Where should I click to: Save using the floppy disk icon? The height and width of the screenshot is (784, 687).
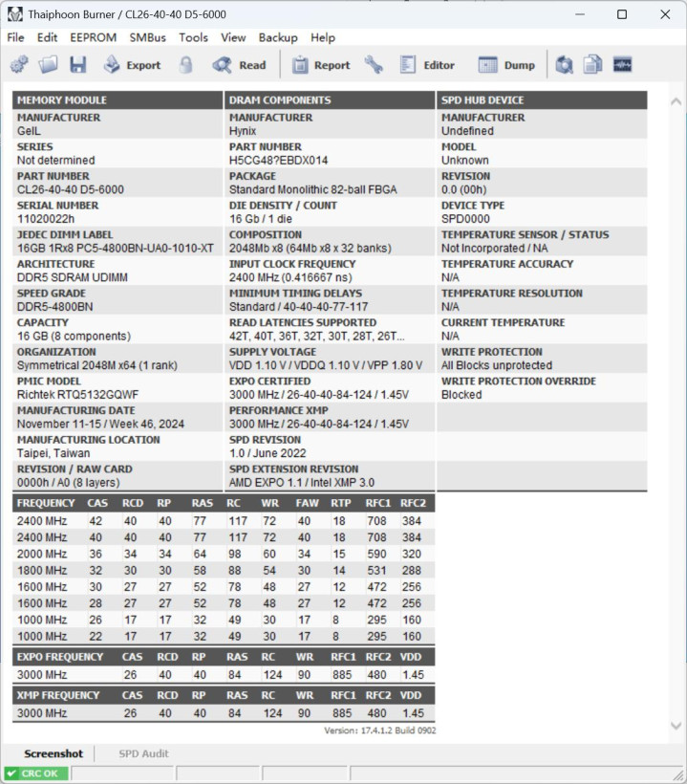click(78, 65)
